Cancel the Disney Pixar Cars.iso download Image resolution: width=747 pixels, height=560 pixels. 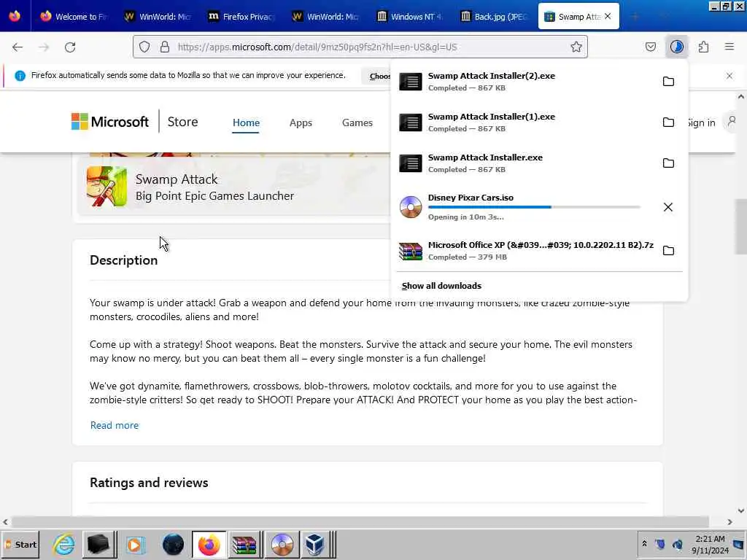click(668, 207)
